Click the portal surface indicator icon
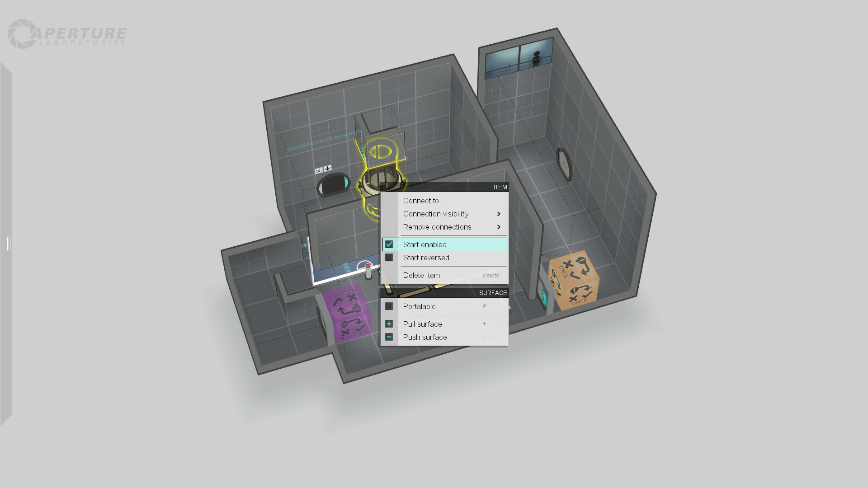This screenshot has width=868, height=488. (x=389, y=305)
